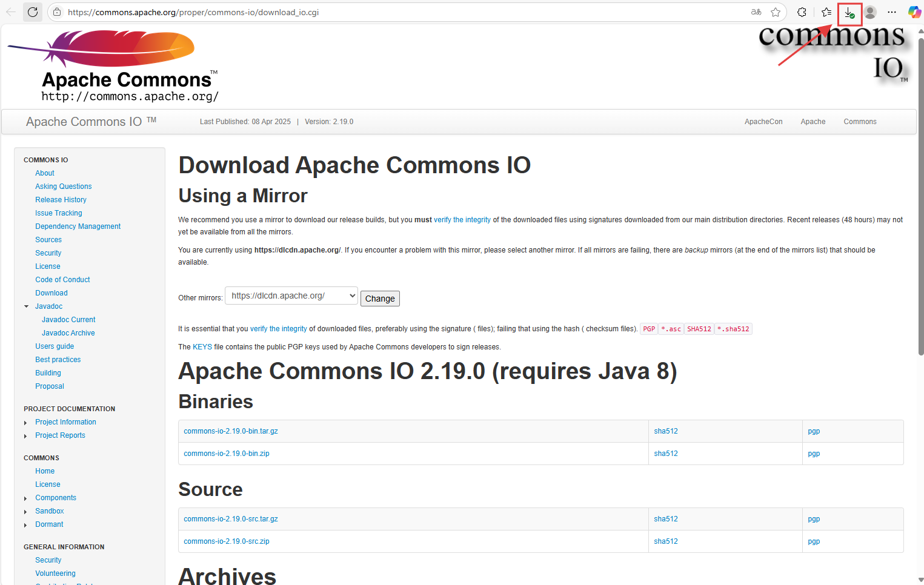Open the browser extensions panel
This screenshot has width=924, height=585.
[801, 12]
